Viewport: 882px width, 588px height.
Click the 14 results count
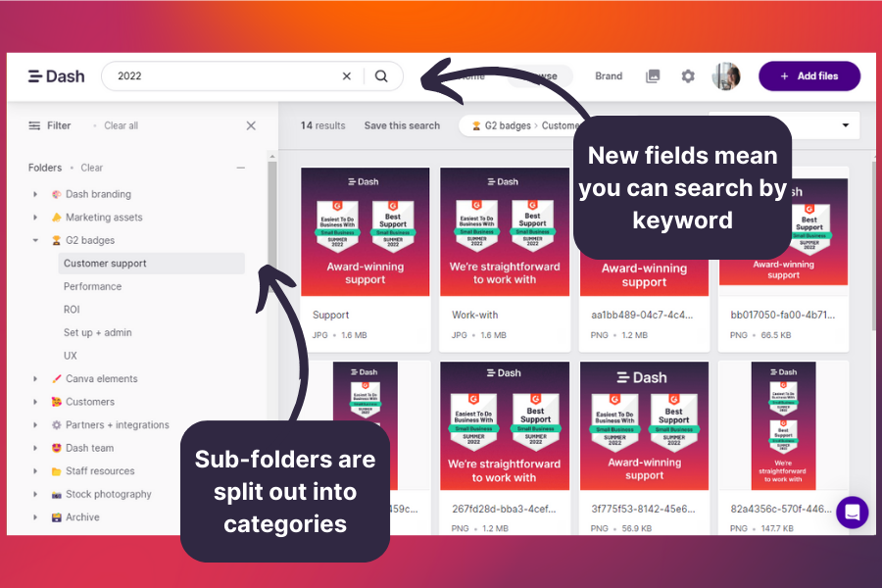pos(322,125)
